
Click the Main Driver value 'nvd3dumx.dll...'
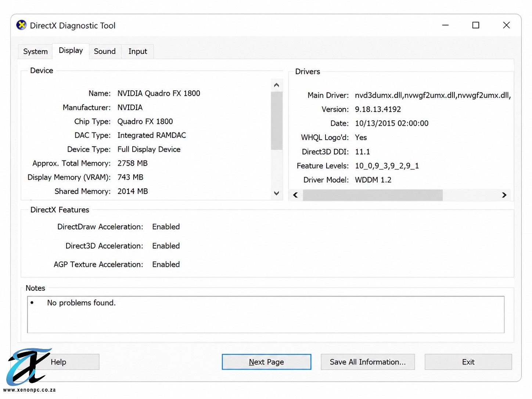[433, 95]
